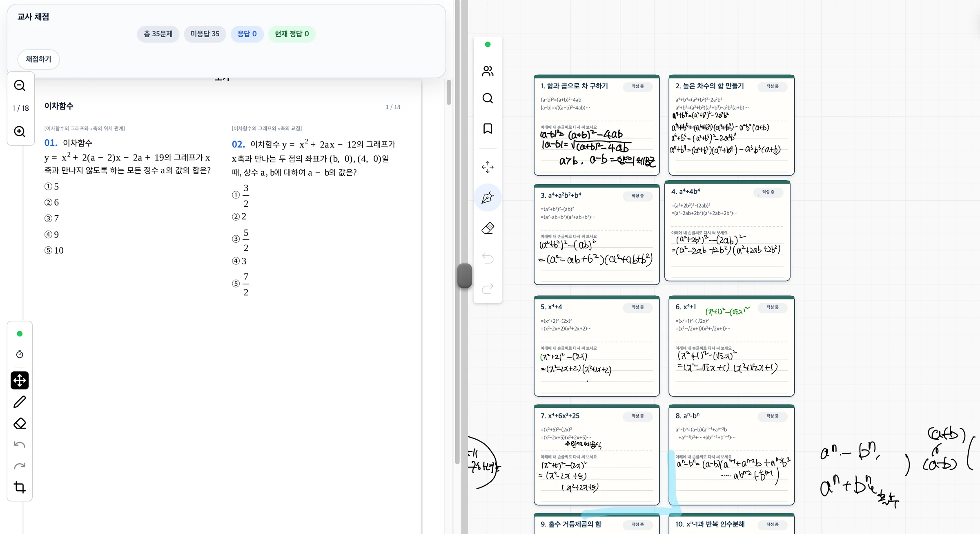Click the 현재 정답 0 chip
980x534 pixels.
tap(292, 34)
